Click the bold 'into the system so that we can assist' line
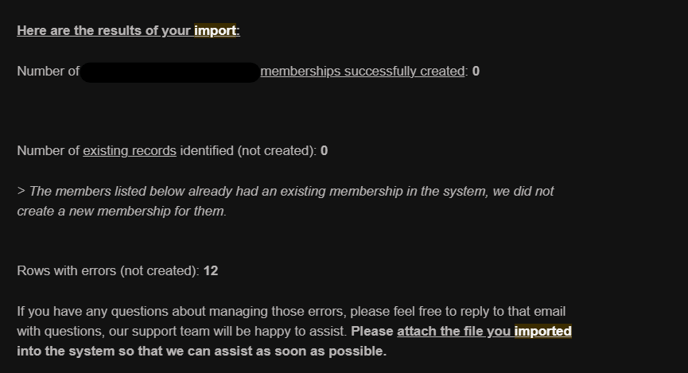 click(x=202, y=351)
